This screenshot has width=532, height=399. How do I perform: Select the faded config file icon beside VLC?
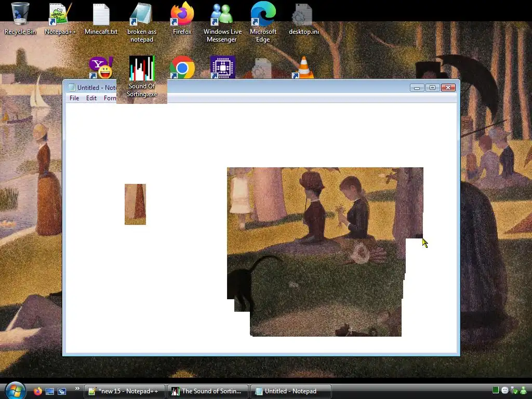point(262,68)
